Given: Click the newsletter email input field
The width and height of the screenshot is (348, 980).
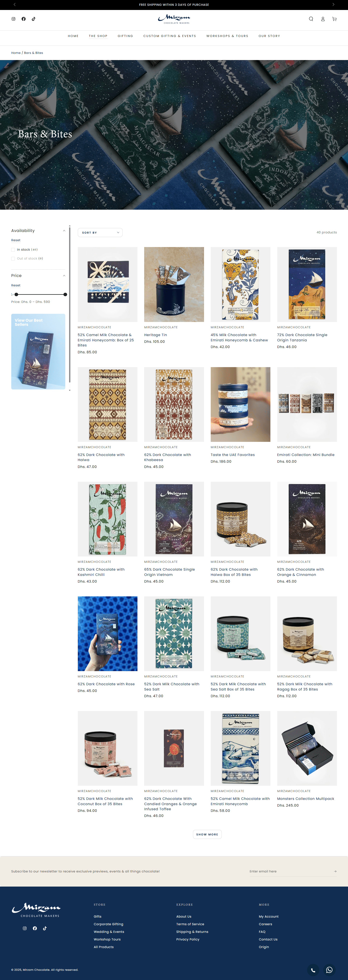Looking at the screenshot, I should [x=289, y=871].
